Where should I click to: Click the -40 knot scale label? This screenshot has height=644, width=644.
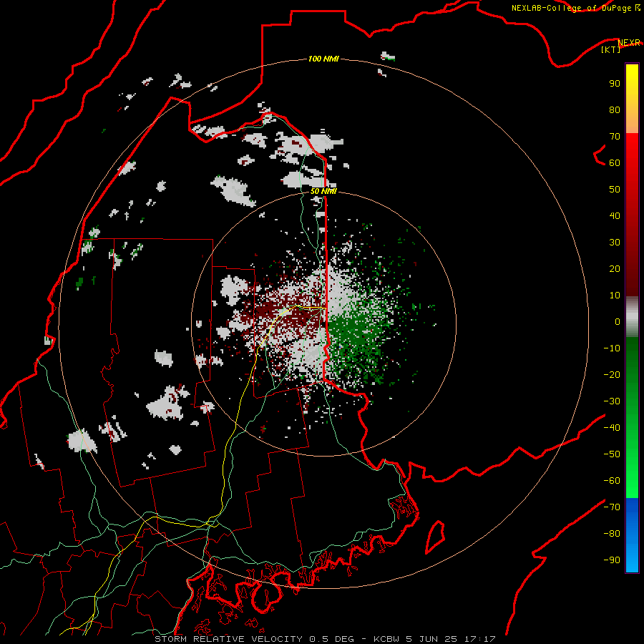tap(612, 428)
